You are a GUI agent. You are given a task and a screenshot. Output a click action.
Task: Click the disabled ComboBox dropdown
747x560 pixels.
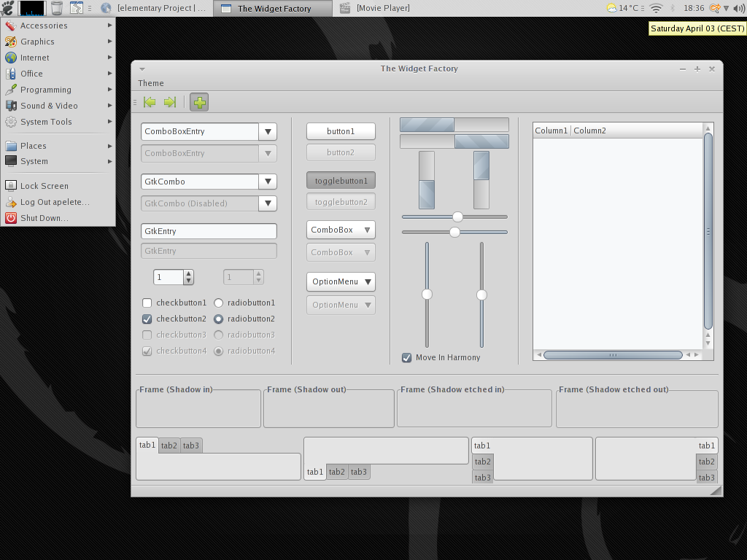(341, 252)
